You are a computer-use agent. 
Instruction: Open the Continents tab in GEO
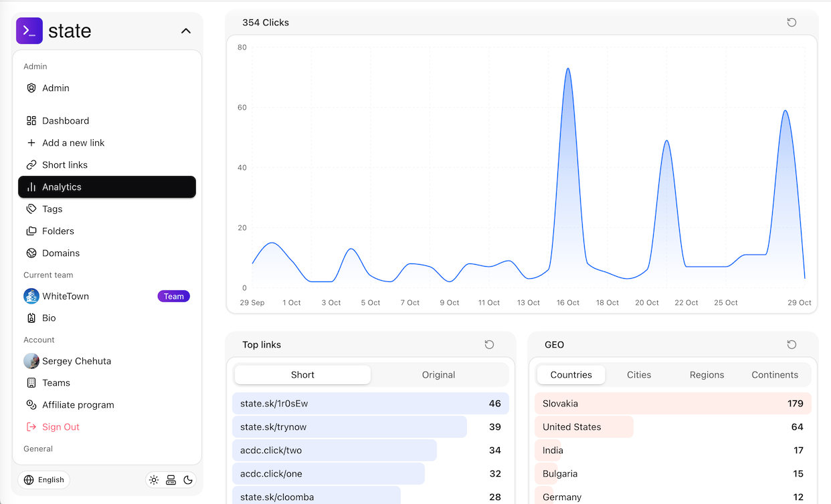click(x=775, y=374)
